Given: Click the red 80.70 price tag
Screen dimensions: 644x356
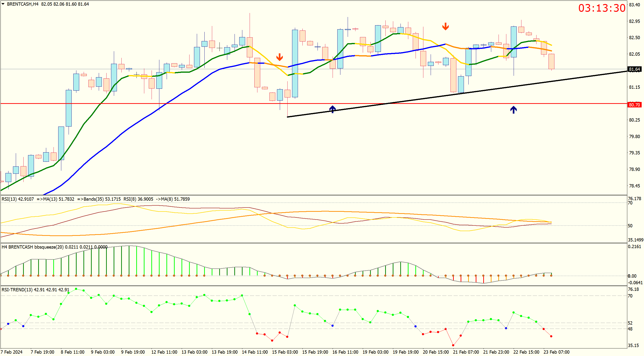Looking at the screenshot, I should click(634, 105).
